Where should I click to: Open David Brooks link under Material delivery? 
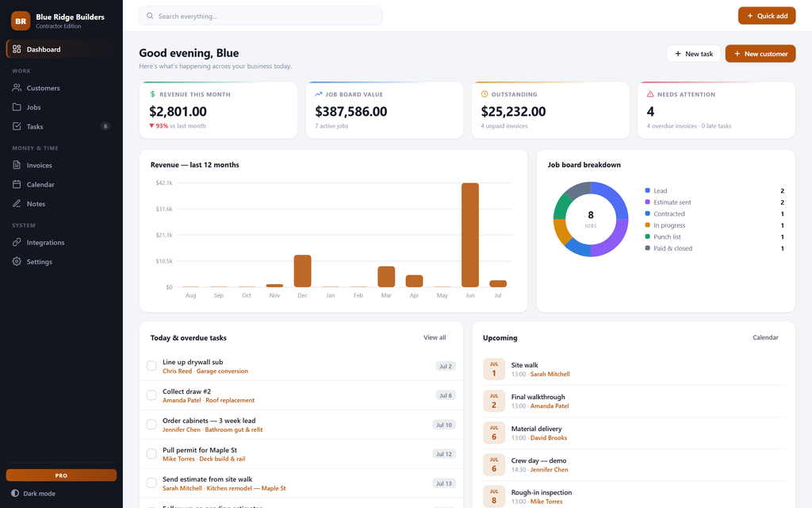click(x=549, y=438)
